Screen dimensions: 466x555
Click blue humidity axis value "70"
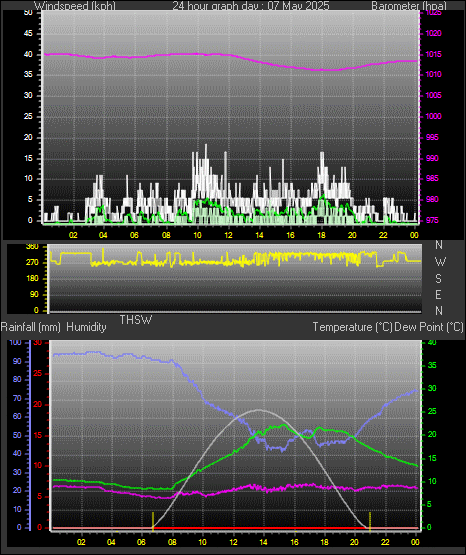17,399
